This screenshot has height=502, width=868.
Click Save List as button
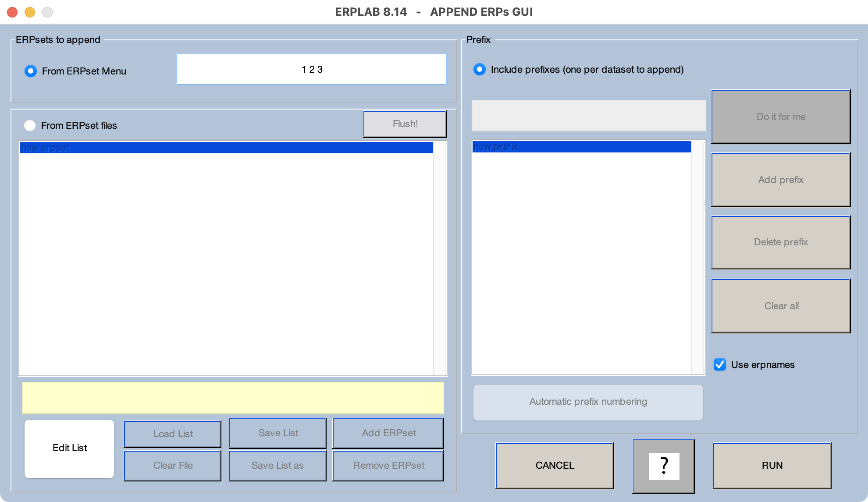[277, 465]
